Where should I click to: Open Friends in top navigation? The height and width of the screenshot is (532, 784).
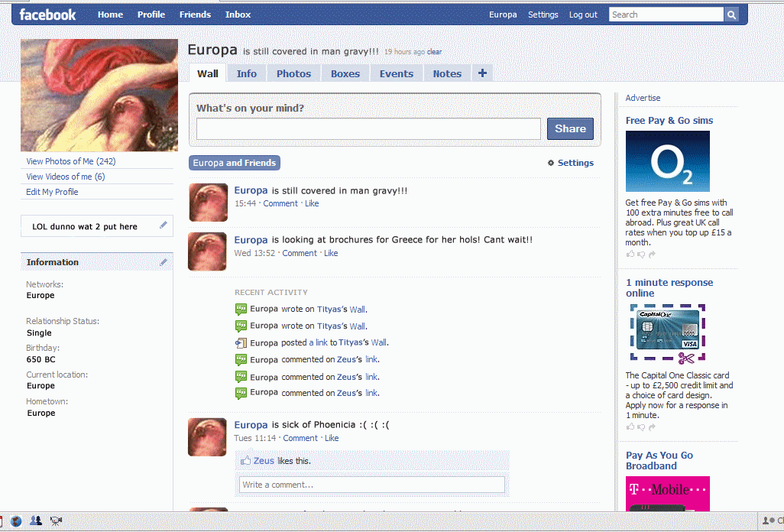point(195,15)
